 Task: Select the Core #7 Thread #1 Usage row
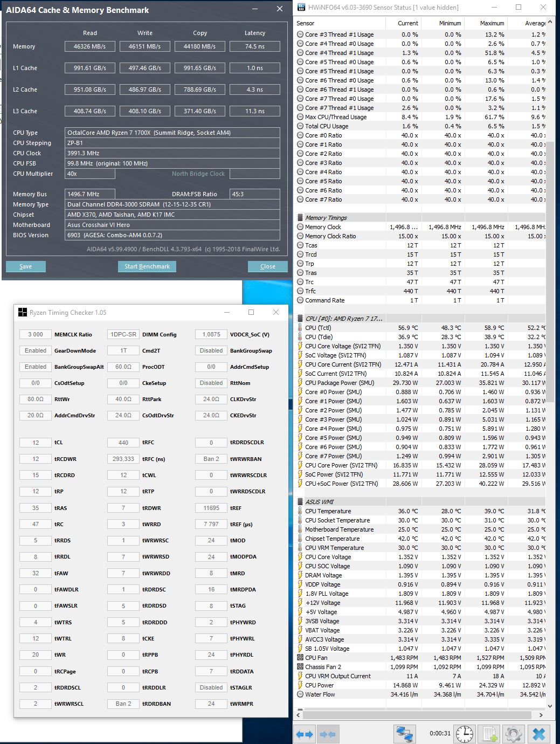point(420,108)
